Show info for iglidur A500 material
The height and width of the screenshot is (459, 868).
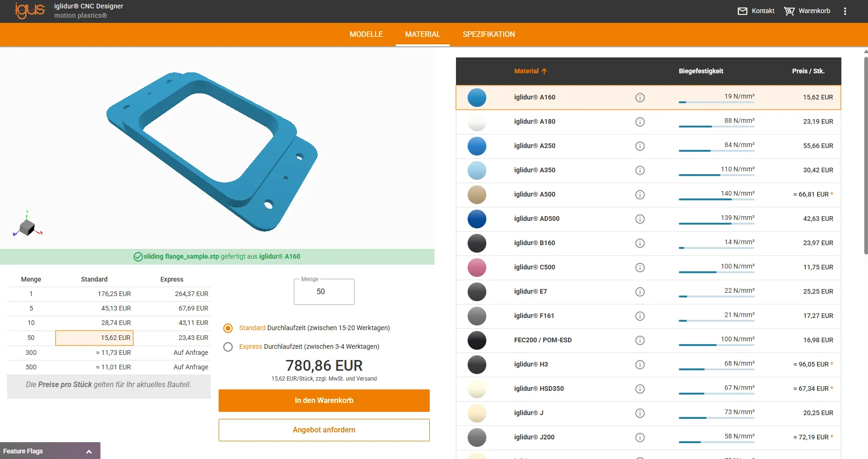pyautogui.click(x=640, y=195)
